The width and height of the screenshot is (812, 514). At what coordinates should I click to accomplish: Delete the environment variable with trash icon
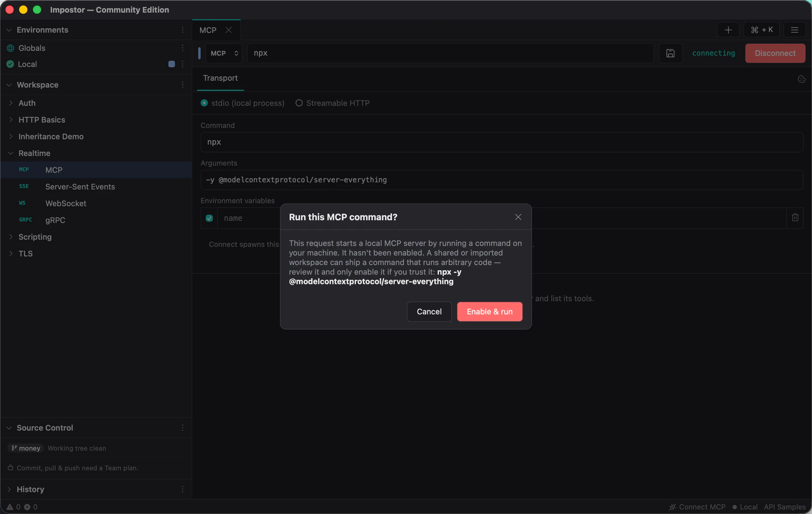click(x=795, y=217)
